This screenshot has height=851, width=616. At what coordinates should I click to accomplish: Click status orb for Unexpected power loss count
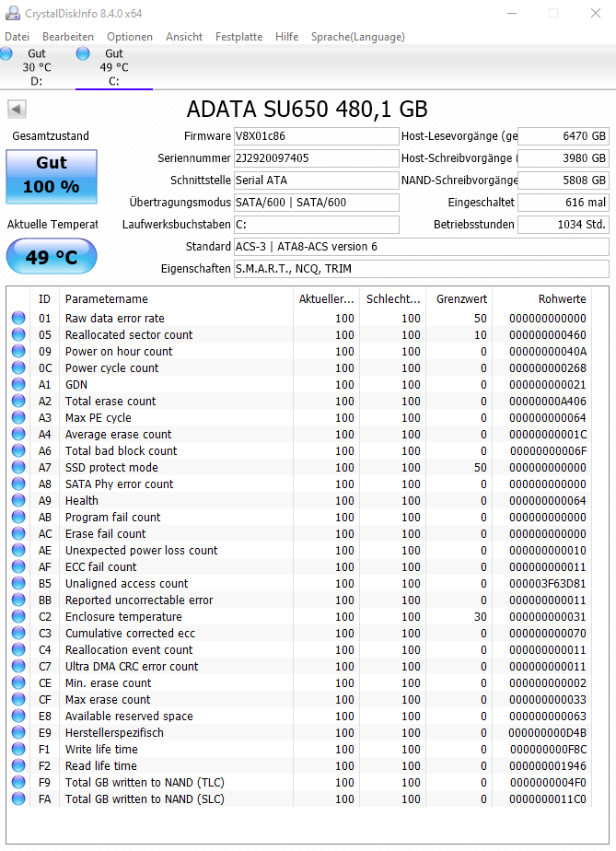pos(18,550)
